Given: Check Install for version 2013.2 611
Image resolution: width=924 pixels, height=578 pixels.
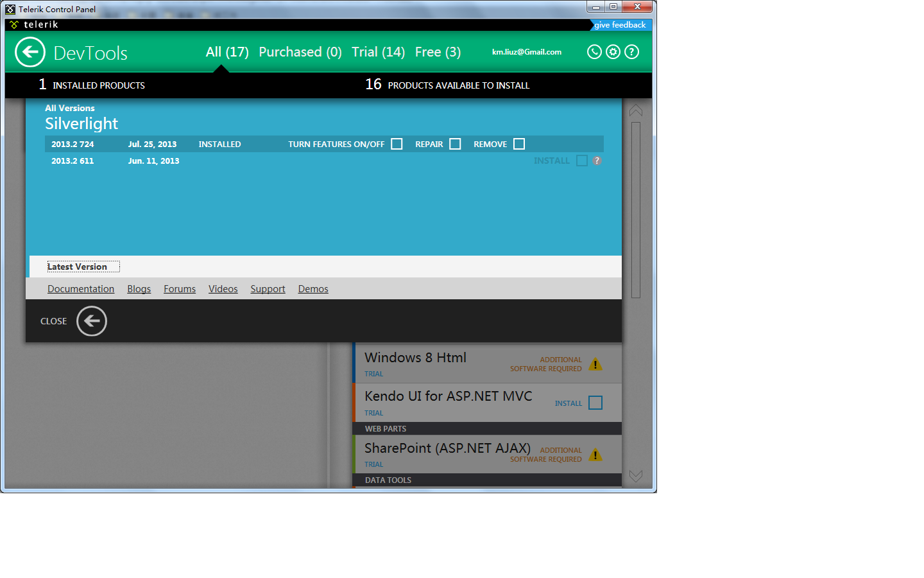Looking at the screenshot, I should pos(582,161).
